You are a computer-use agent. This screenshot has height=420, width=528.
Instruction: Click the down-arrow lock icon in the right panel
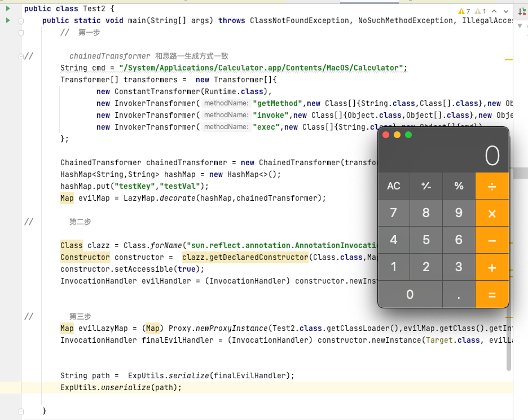(x=522, y=12)
